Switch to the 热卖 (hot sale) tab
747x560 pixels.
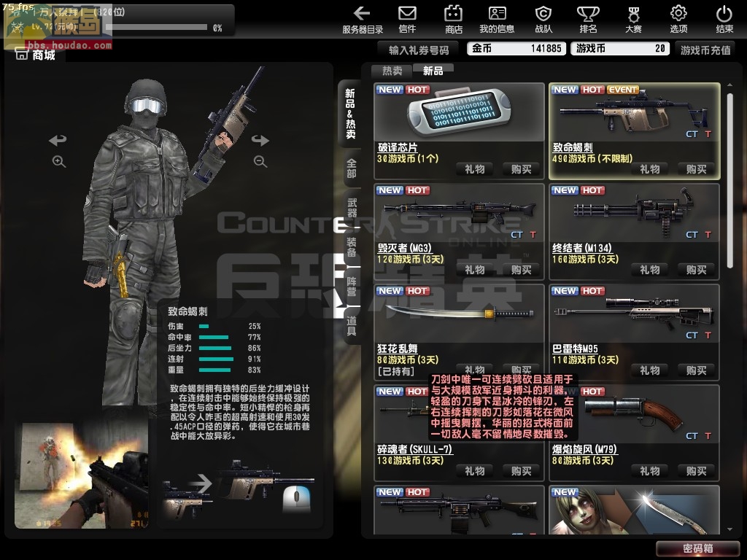[392, 71]
